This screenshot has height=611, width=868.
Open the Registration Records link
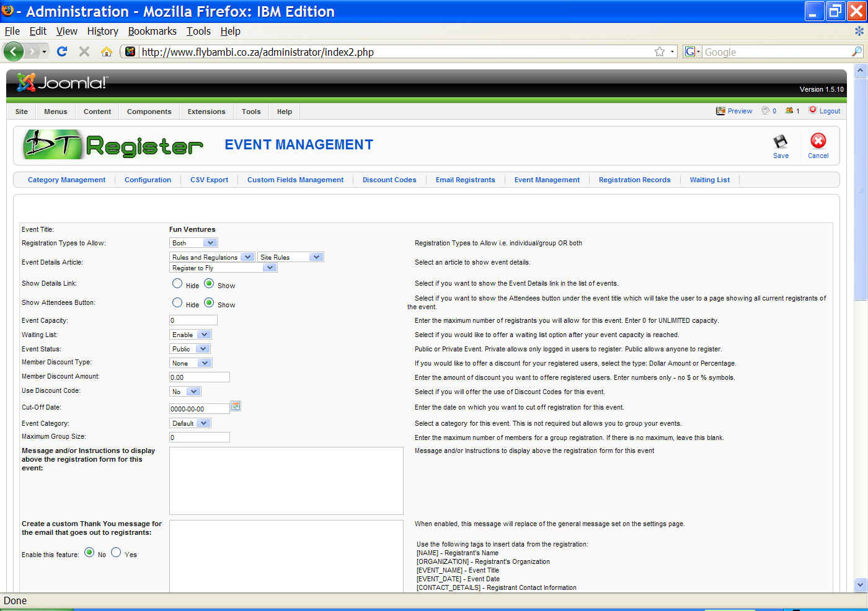click(634, 180)
